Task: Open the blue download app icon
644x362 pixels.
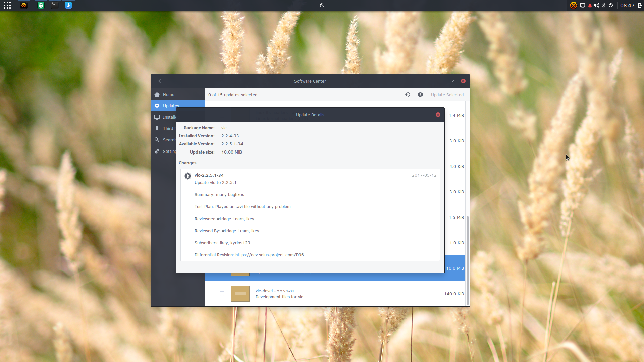Action: click(x=68, y=5)
